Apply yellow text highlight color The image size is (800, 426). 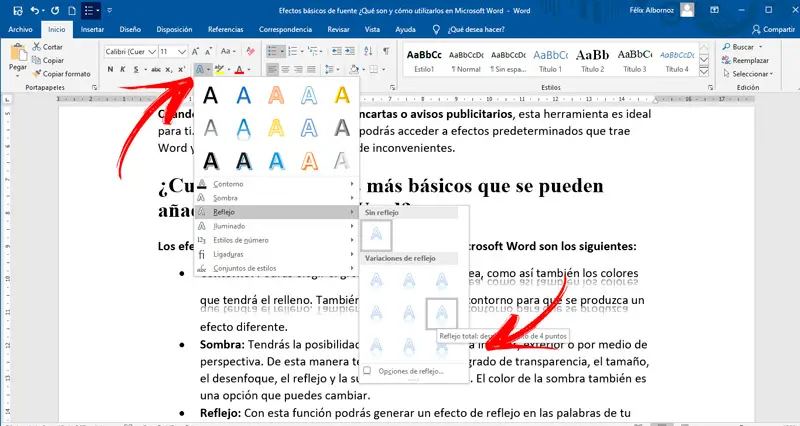tap(219, 69)
